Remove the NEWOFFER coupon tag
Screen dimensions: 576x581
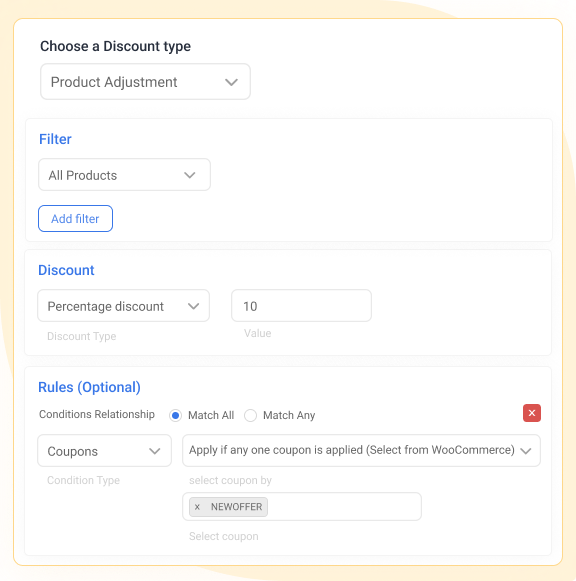(x=197, y=507)
